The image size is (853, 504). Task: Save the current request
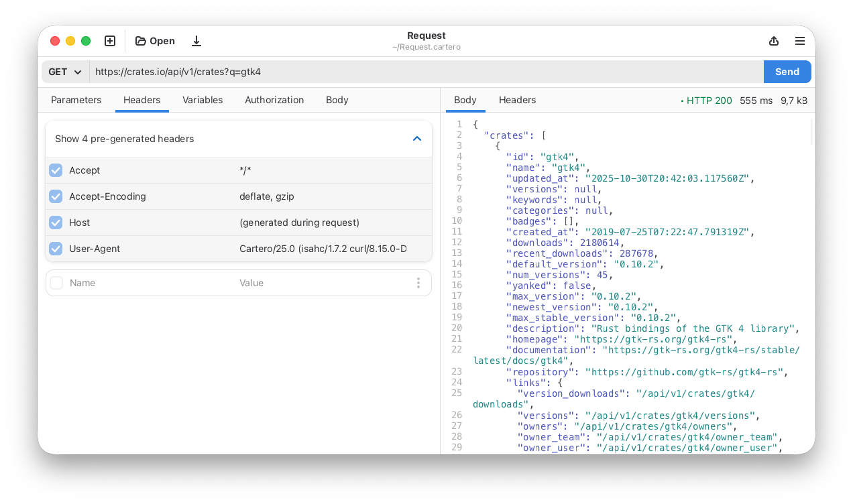196,41
